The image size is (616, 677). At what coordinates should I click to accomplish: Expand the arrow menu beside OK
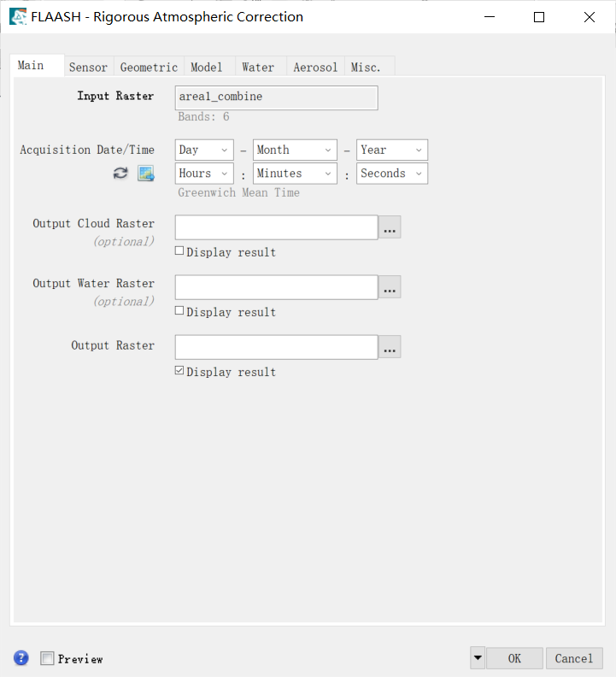478,658
